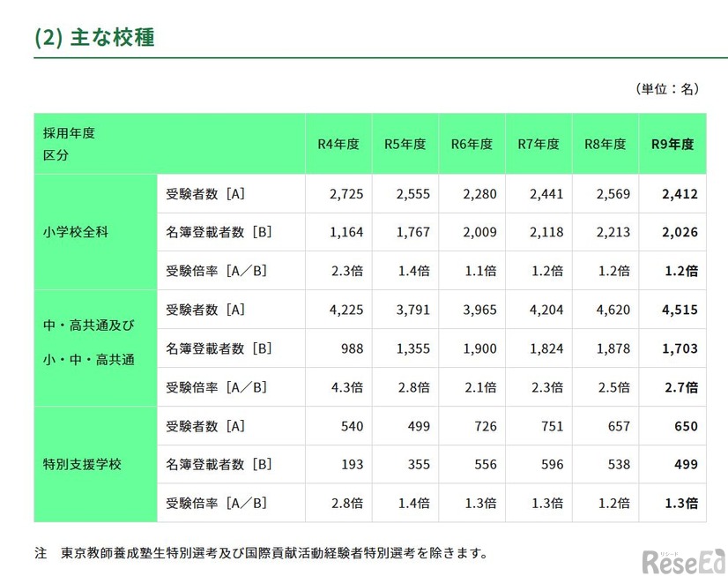This screenshot has height=576, width=728.
Task: Click the cell value "193"
Action: coord(353,465)
